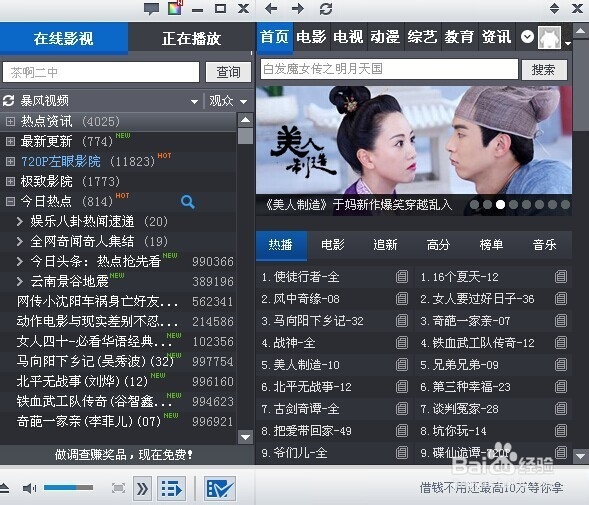Click the left list scrollbar up arrow
The height and width of the screenshot is (505, 589).
[x=246, y=120]
